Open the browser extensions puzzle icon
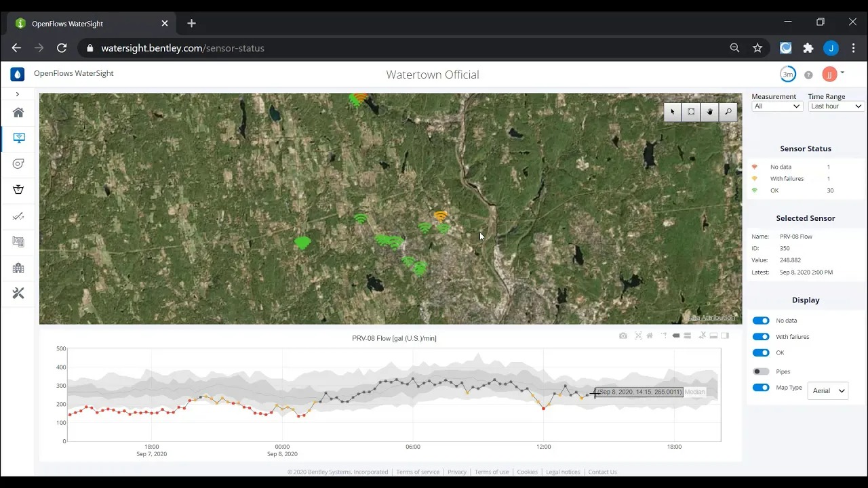The image size is (868, 488). (808, 48)
